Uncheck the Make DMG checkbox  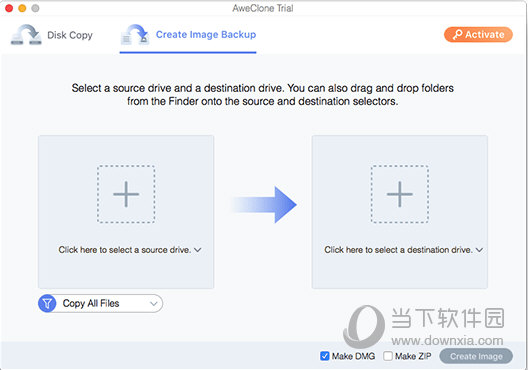click(325, 356)
